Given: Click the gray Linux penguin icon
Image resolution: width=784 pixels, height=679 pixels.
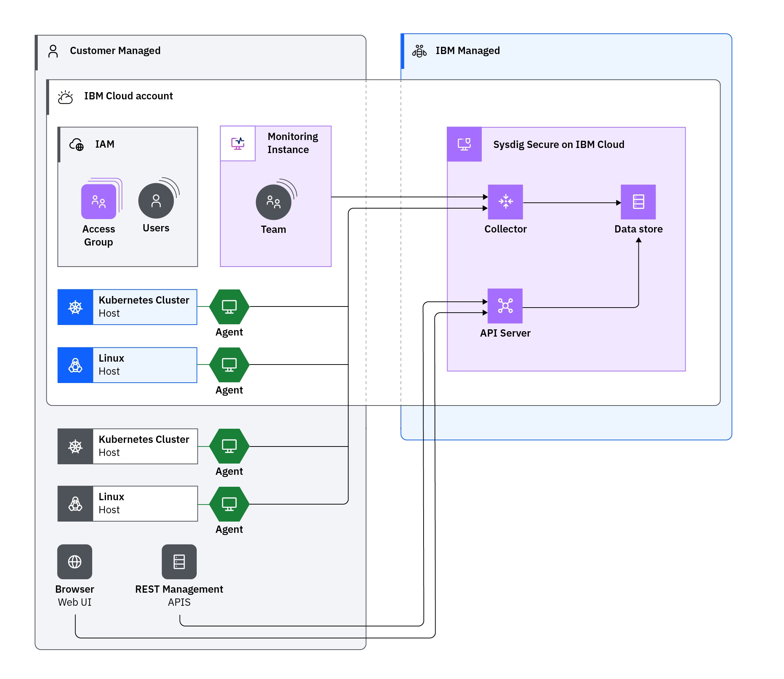Looking at the screenshot, I should (75, 504).
